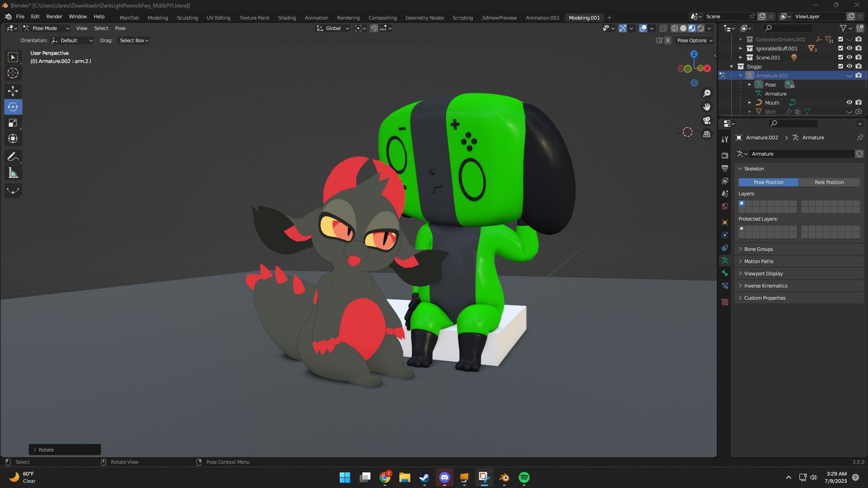Toggle X-axis mirror for posing
Screen dimensions: 868x488
tap(668, 40)
